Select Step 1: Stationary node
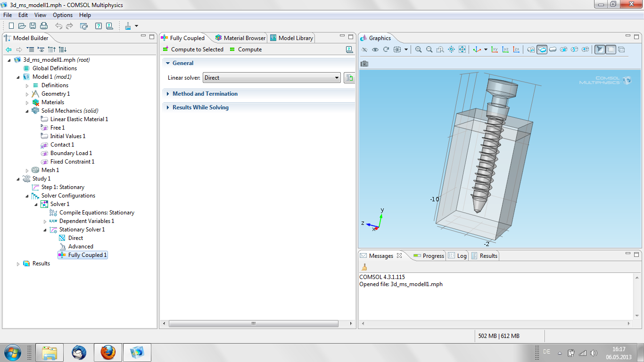 point(63,187)
